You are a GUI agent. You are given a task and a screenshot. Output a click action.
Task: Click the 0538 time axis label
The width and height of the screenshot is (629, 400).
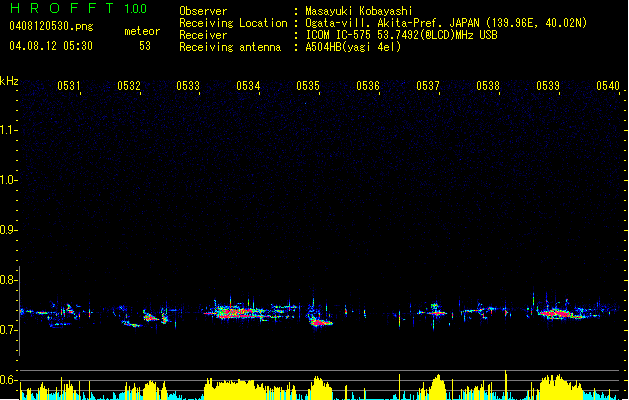click(x=488, y=86)
